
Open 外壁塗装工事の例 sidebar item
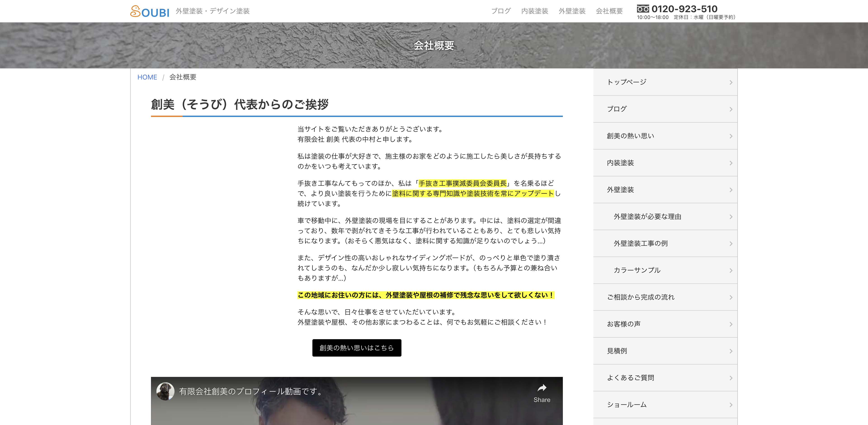[665, 244]
